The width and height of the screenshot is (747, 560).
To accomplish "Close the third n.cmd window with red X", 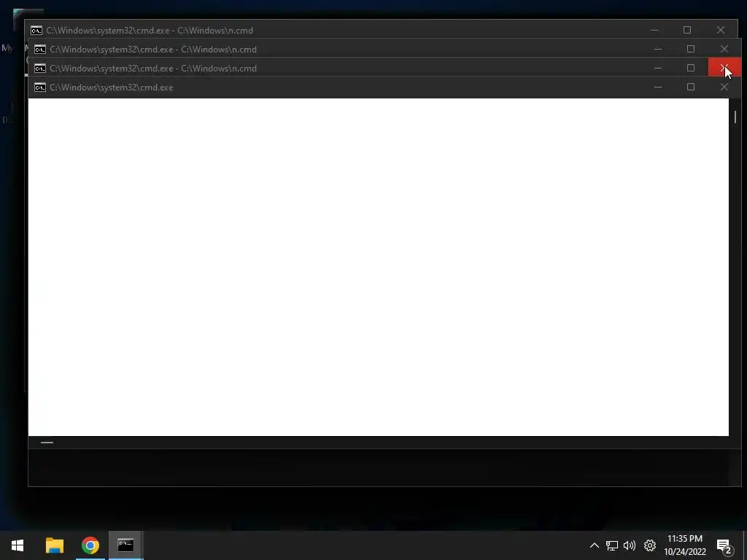I will pyautogui.click(x=724, y=68).
